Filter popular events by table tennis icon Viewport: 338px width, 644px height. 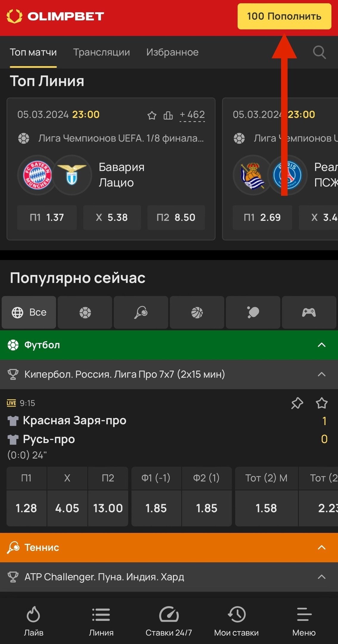[x=253, y=312]
